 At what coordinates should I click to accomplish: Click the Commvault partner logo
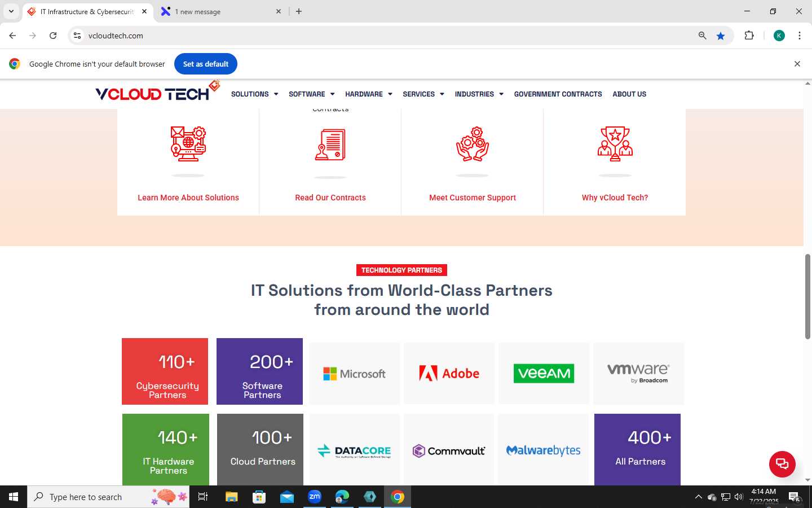[x=449, y=450]
